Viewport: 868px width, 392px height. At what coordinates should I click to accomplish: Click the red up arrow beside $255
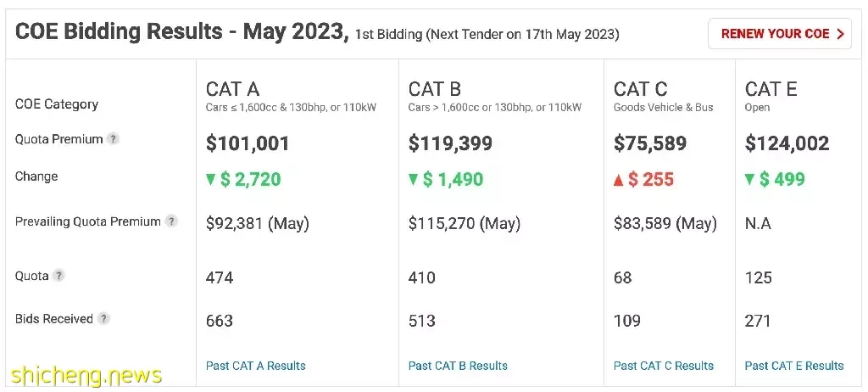[619, 180]
